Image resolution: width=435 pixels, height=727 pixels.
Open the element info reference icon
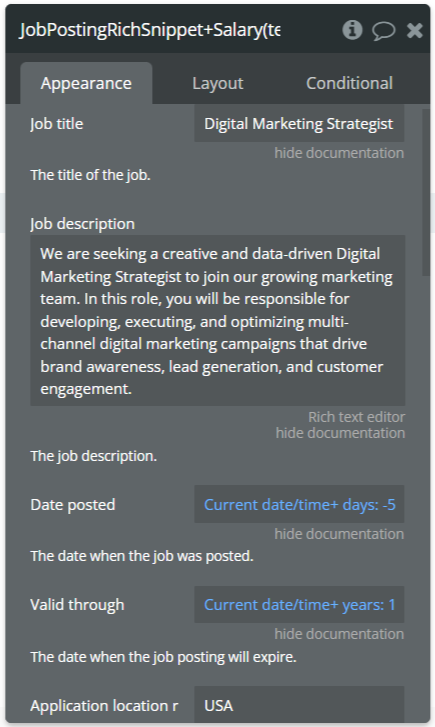pyautogui.click(x=352, y=30)
